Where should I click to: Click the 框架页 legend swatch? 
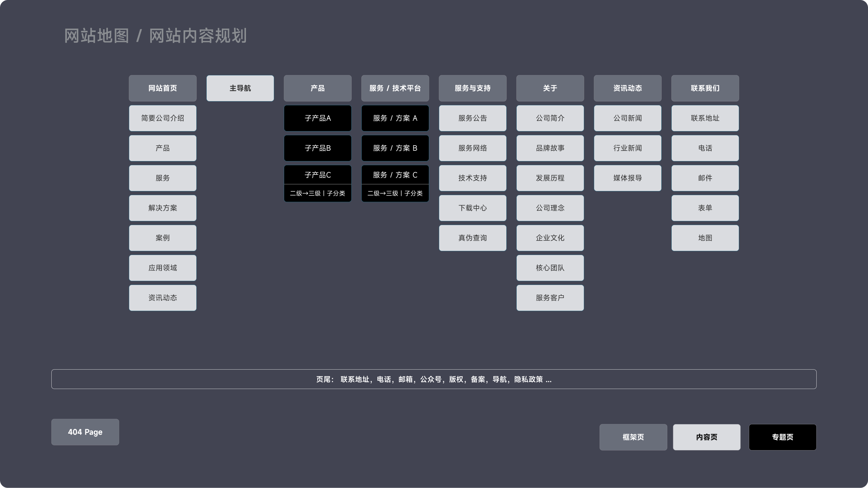(633, 437)
